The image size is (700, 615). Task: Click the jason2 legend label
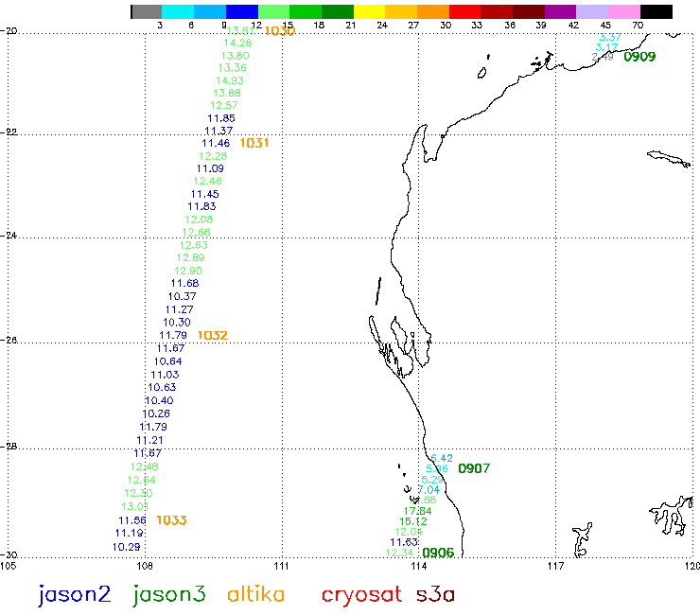coord(74,595)
